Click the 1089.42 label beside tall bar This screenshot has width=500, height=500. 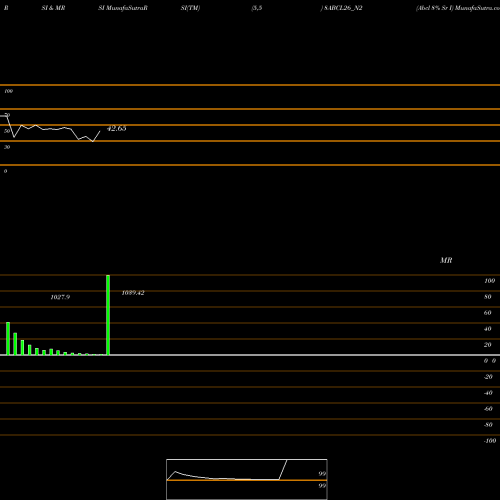133,293
